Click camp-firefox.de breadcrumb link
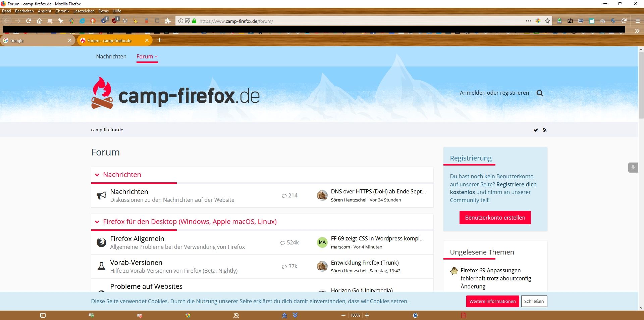Screen dimensions: 644x320 (x=107, y=130)
